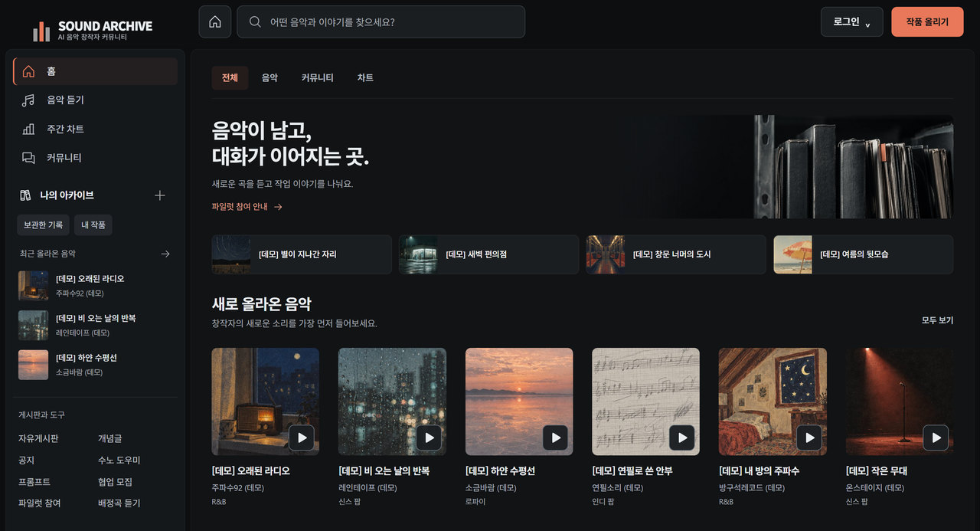Click the books icon beside 나의 아카이브
Screen dimensions: 980x531
pyautogui.click(x=25, y=195)
